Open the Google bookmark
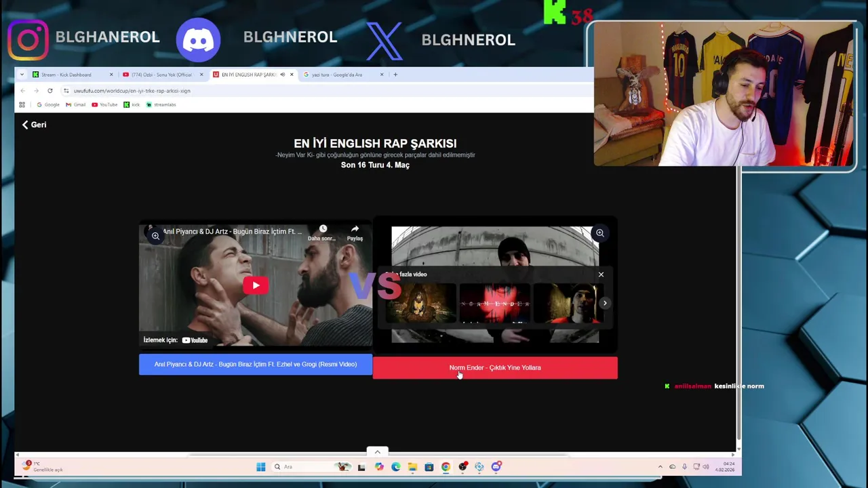 coord(48,104)
